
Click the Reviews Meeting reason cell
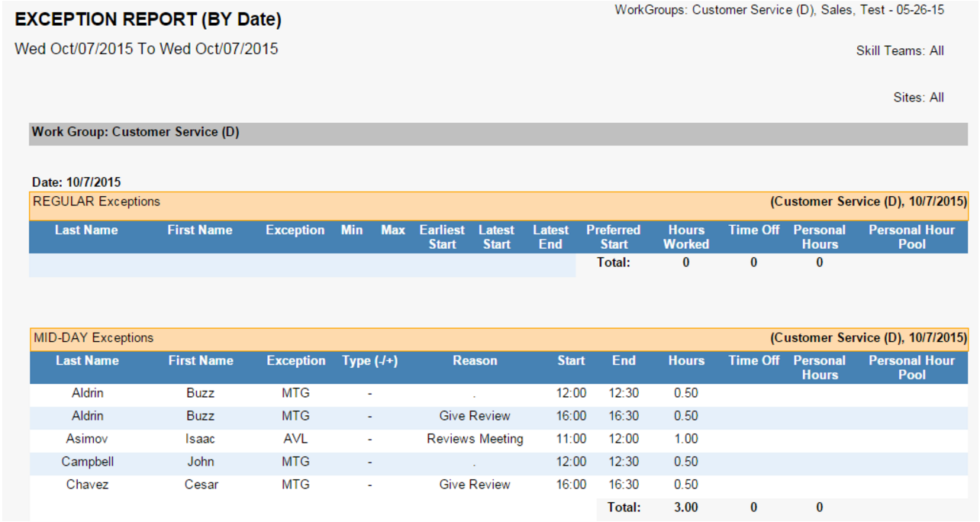[475, 439]
